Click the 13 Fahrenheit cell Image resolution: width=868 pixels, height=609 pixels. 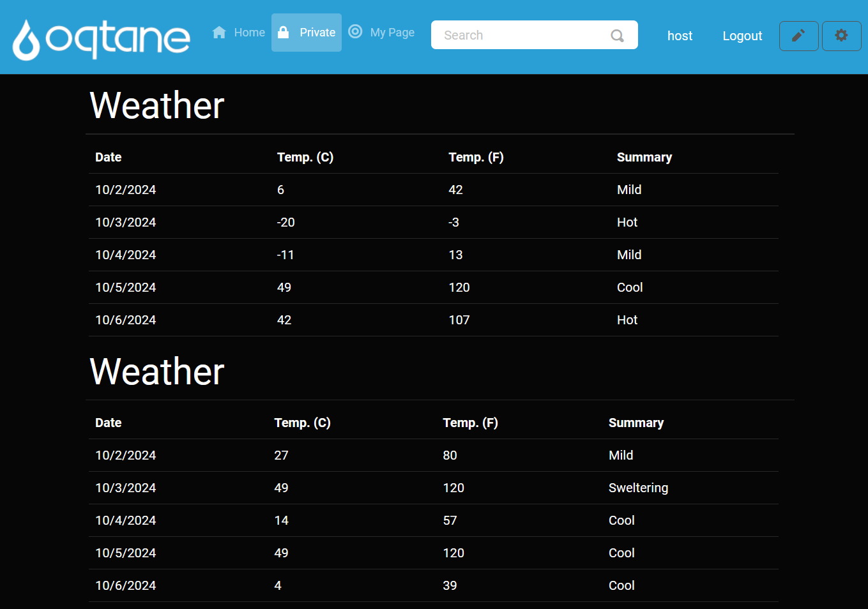coord(455,255)
